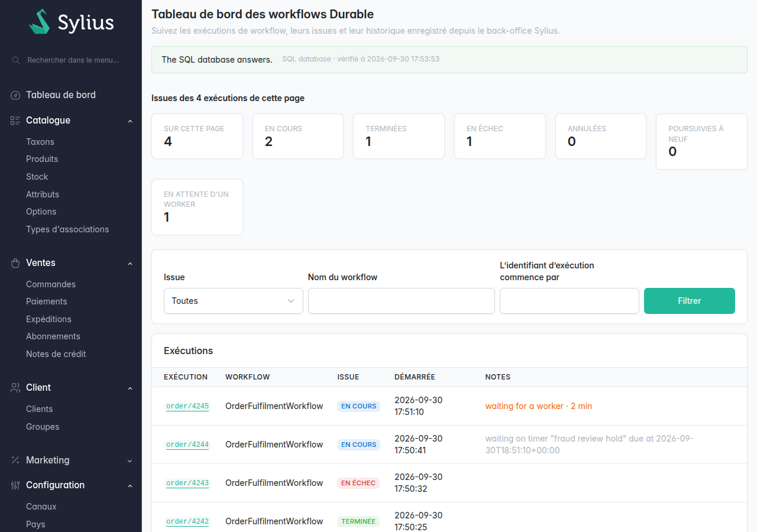This screenshot has height=532, width=757.
Task: Click the search magnifier icon in sidebar
Action: (16, 60)
